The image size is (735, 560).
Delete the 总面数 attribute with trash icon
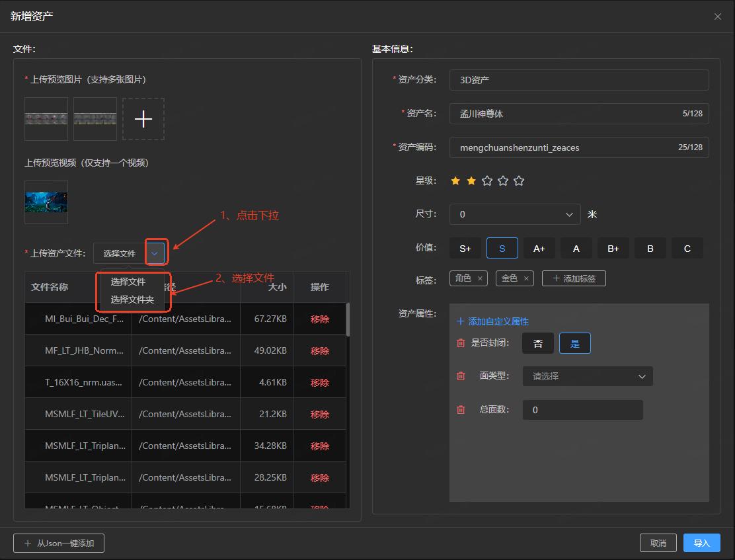(461, 410)
